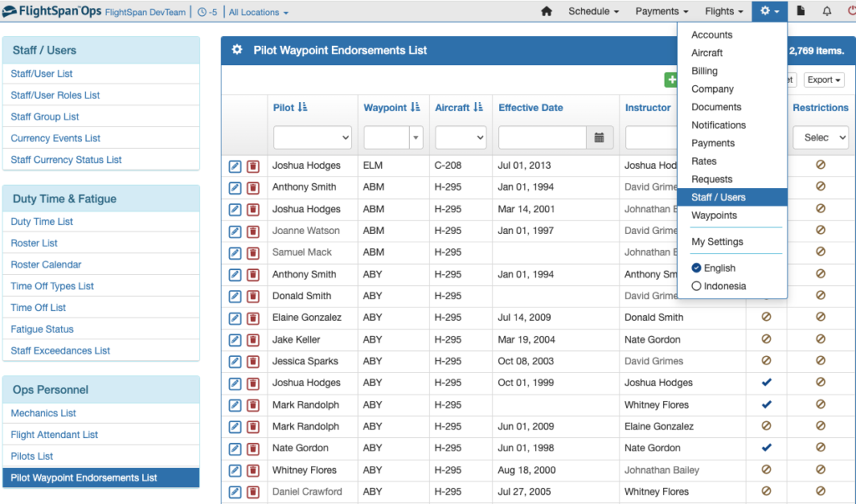Image resolution: width=856 pixels, height=504 pixels.
Task: Open the notifications bell icon
Action: pyautogui.click(x=827, y=12)
